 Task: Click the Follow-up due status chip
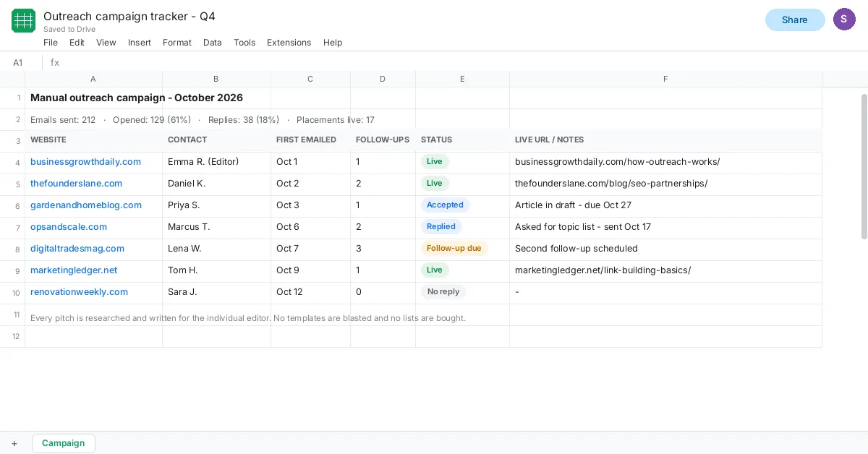pyautogui.click(x=454, y=249)
